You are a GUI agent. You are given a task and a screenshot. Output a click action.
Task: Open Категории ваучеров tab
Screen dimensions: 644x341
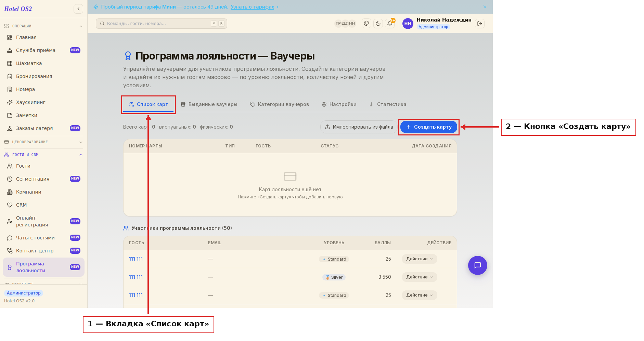tap(280, 104)
